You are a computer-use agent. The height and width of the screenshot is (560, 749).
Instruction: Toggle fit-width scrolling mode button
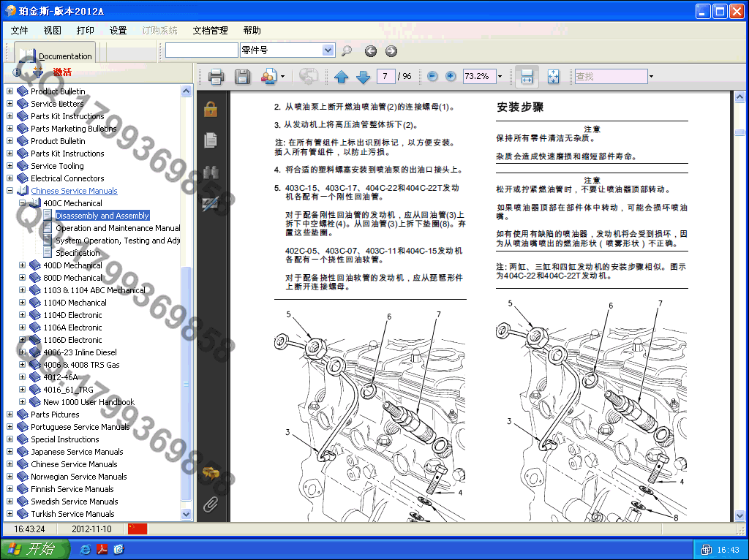pos(527,76)
